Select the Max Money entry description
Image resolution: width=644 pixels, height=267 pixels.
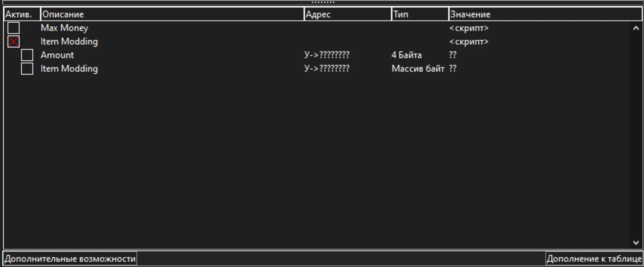pos(64,28)
